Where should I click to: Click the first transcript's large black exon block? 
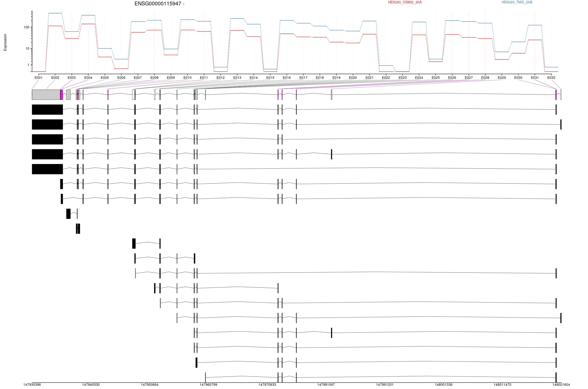pyautogui.click(x=47, y=110)
